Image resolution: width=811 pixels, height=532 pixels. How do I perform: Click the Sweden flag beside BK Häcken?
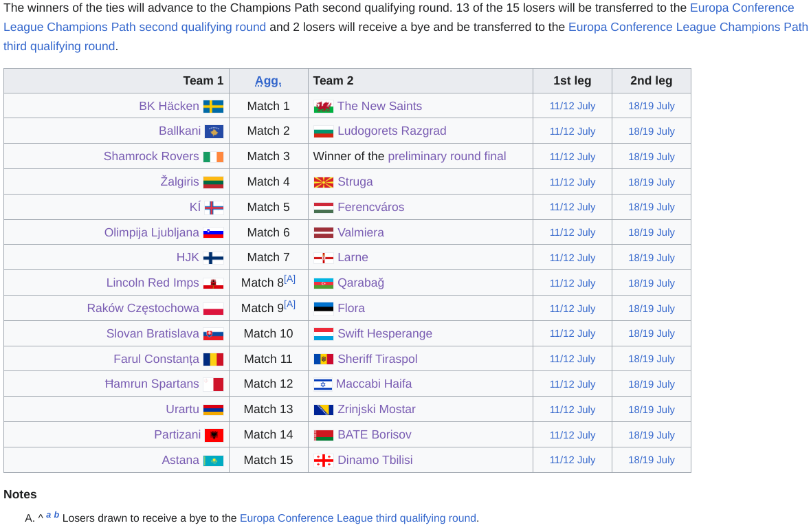[213, 107]
